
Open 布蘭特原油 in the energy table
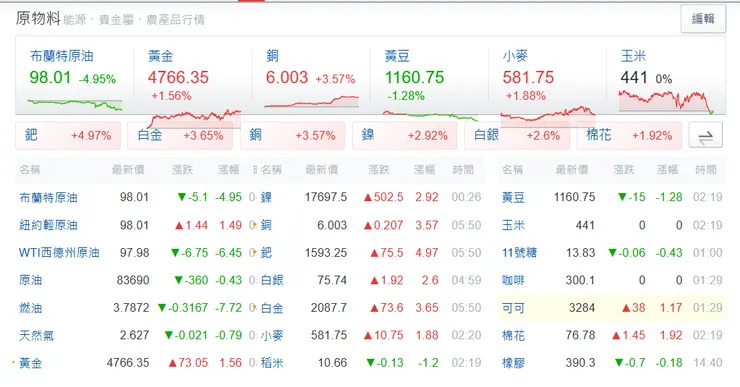click(48, 197)
